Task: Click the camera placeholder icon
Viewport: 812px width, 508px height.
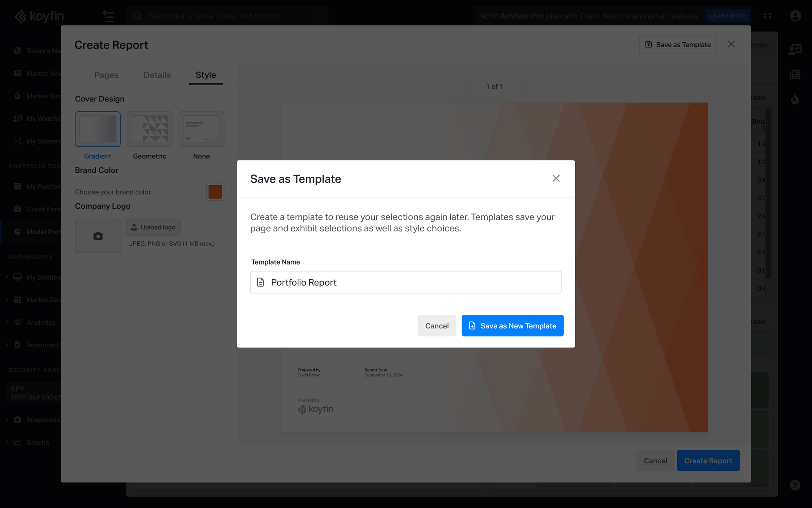Action: tap(97, 235)
